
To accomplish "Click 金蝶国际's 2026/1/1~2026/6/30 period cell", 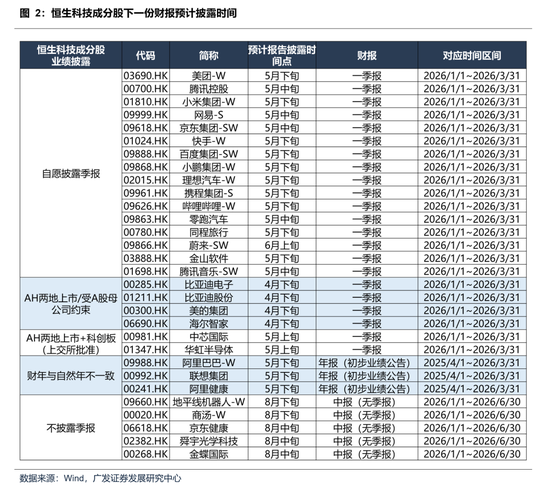I will pos(472,454).
